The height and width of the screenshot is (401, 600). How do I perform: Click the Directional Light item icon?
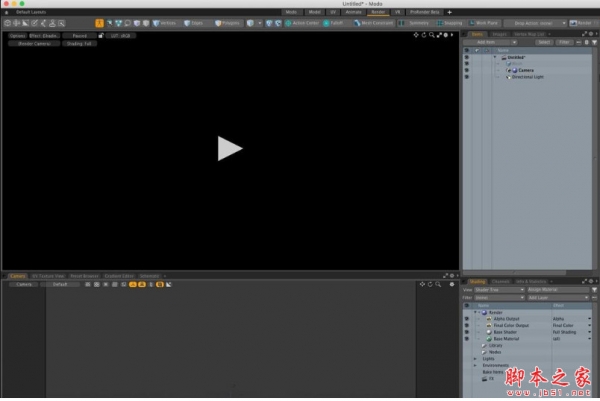(x=508, y=77)
